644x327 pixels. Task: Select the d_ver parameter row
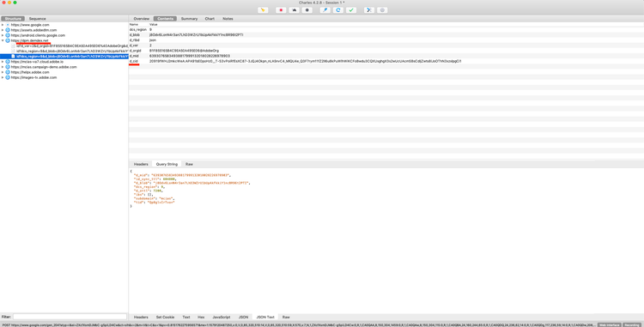(x=386, y=45)
